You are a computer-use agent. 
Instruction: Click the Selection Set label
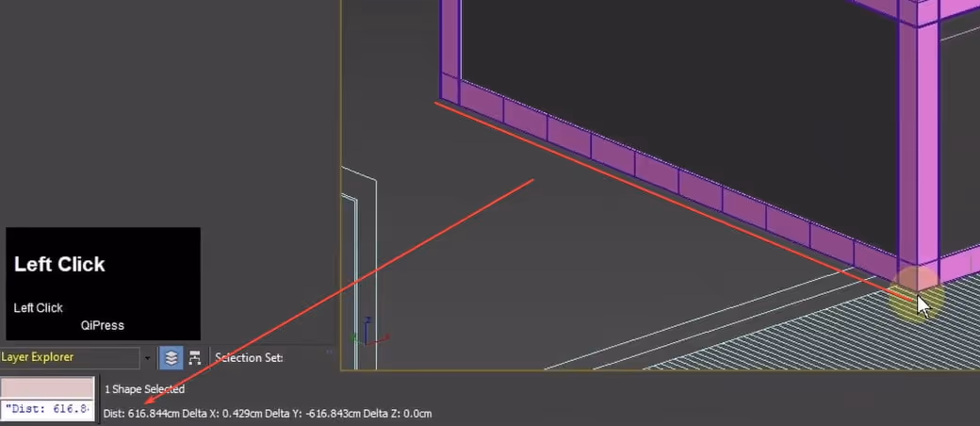point(250,358)
